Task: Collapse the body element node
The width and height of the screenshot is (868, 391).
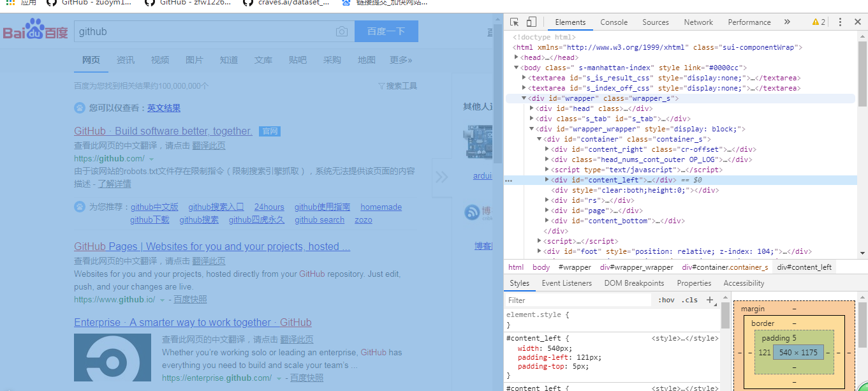Action: pyautogui.click(x=517, y=68)
